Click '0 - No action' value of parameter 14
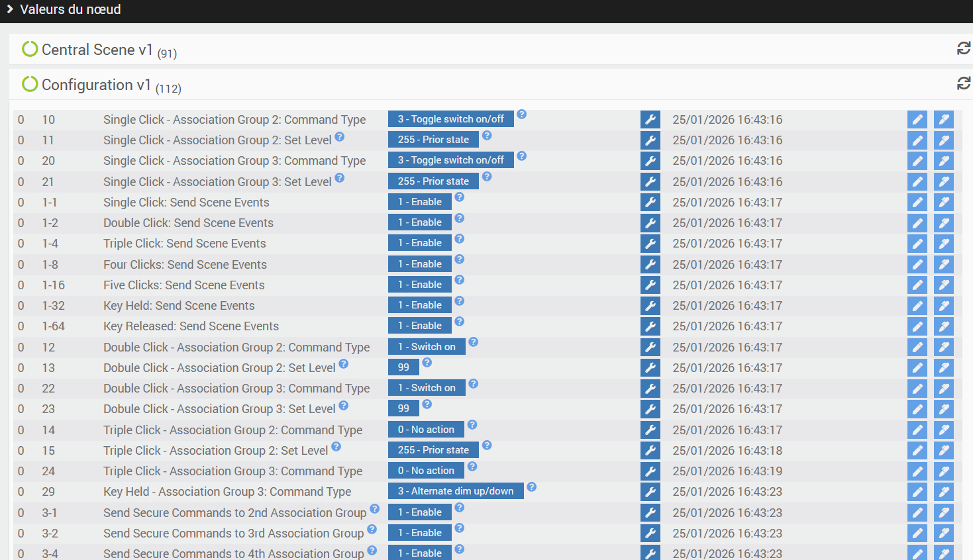This screenshot has width=973, height=560. [426, 430]
